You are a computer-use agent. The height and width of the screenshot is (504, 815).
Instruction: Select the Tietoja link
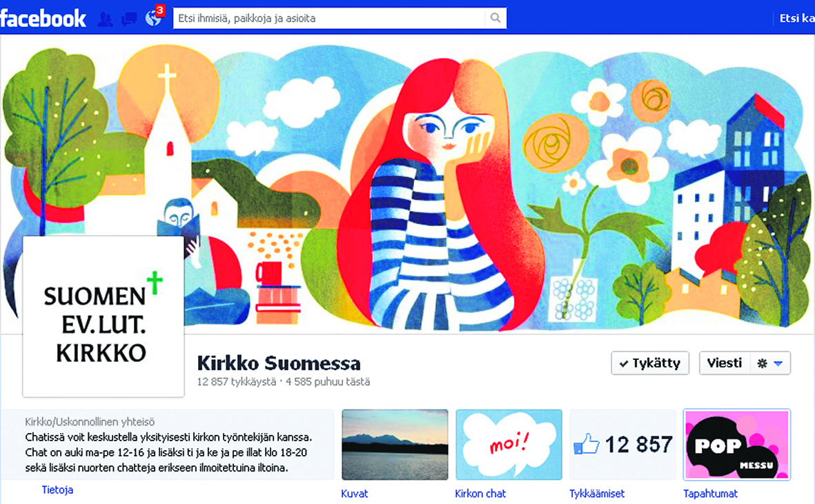click(57, 490)
